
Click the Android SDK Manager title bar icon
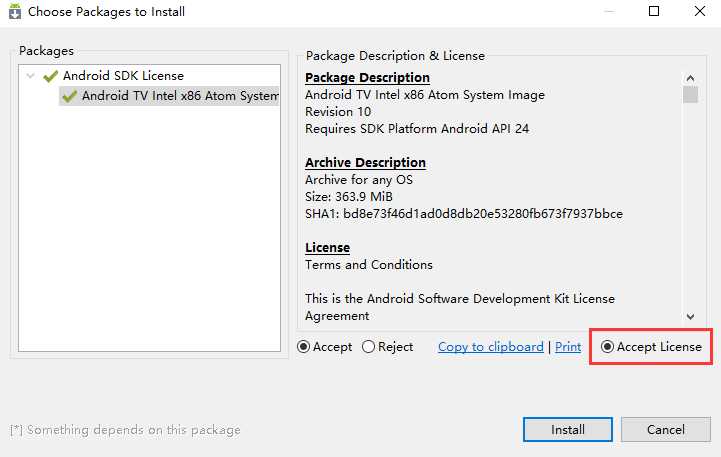coord(15,11)
